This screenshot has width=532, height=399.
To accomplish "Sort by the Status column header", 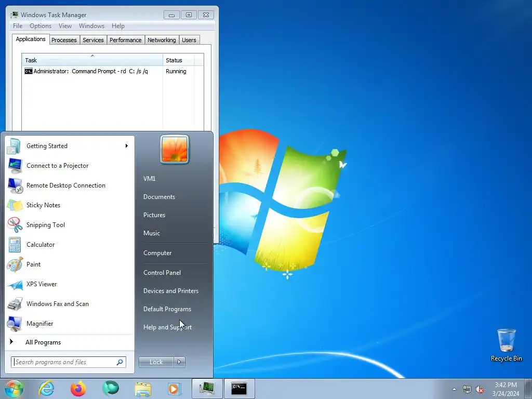I will [179, 60].
